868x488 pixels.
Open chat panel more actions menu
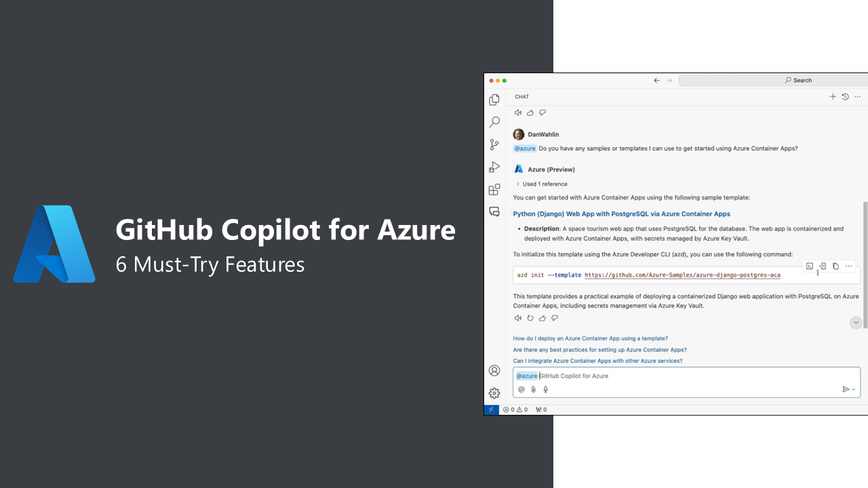tap(857, 97)
